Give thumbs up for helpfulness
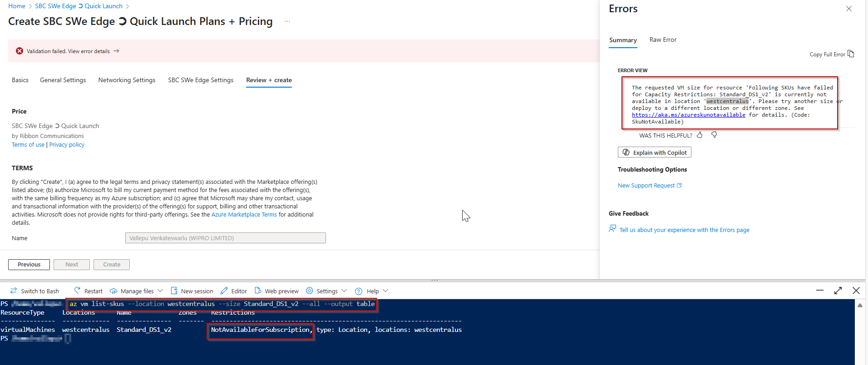 pyautogui.click(x=700, y=135)
